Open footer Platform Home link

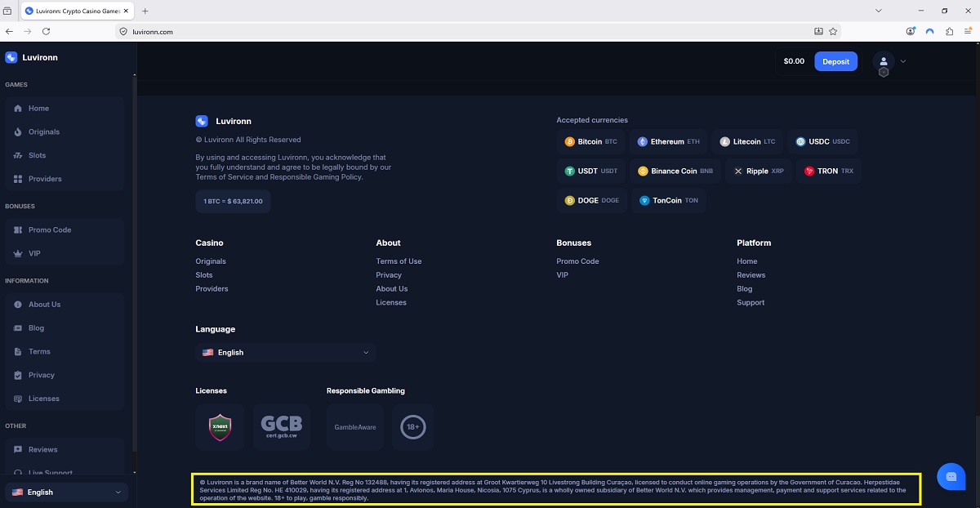click(x=747, y=261)
